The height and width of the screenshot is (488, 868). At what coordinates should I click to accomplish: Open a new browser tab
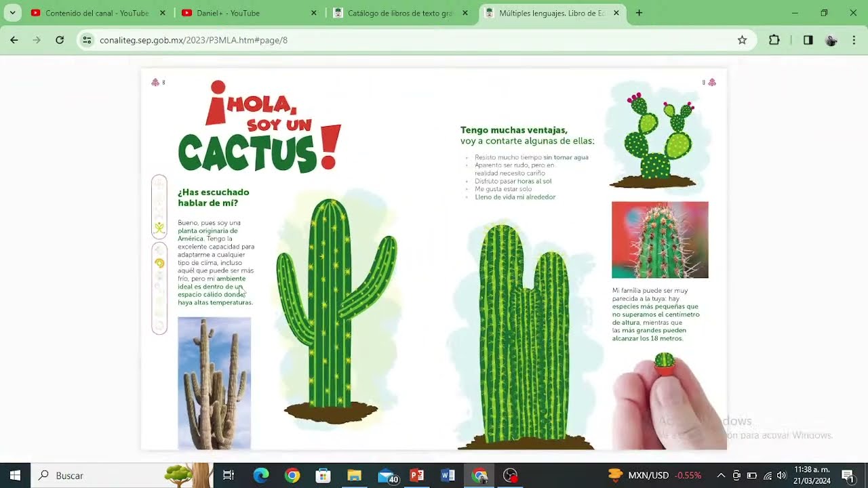(639, 13)
